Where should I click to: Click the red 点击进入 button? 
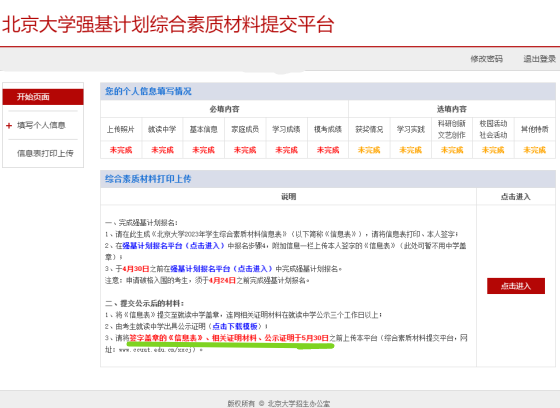click(x=516, y=286)
